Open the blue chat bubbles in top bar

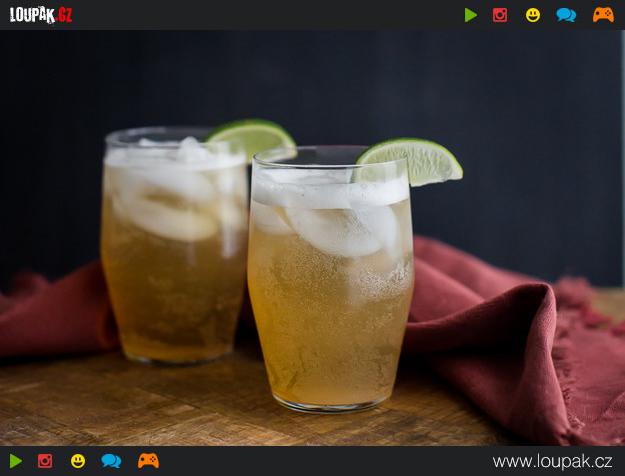point(566,15)
